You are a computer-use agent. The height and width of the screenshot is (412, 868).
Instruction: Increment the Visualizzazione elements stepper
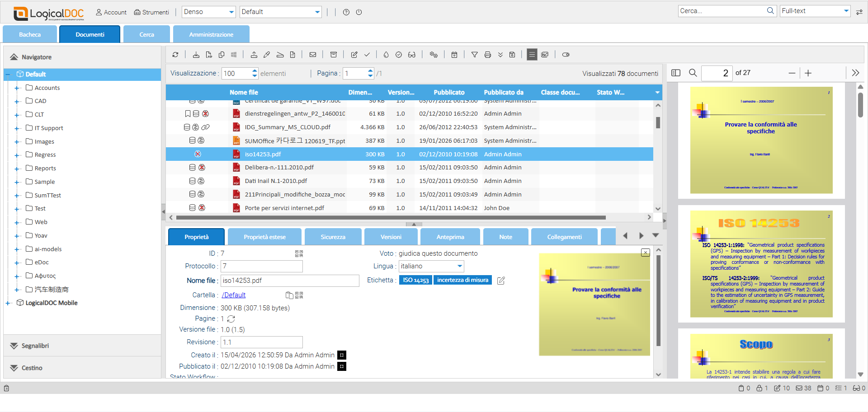[255, 71]
